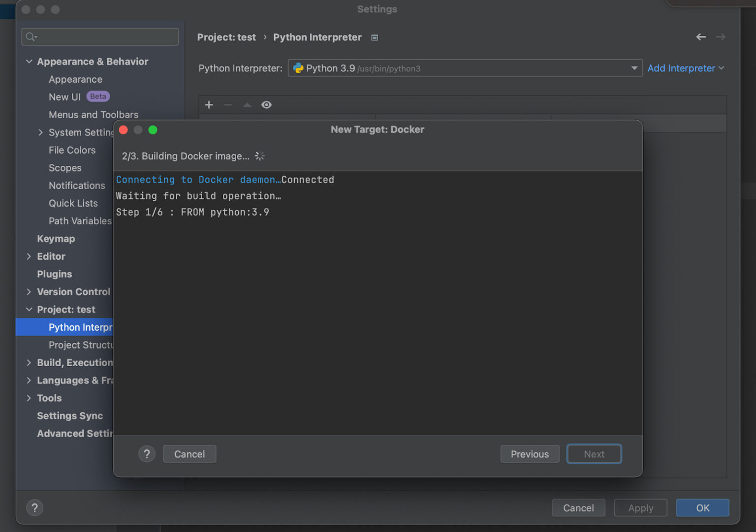Cancel the Docker image build
756x532 pixels.
[x=189, y=454]
